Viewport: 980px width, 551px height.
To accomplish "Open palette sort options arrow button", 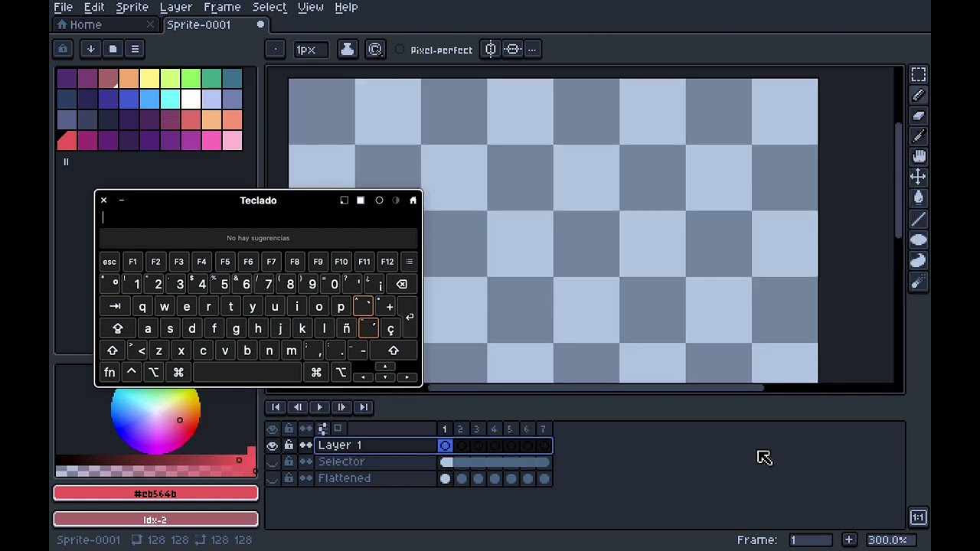I will (x=90, y=49).
